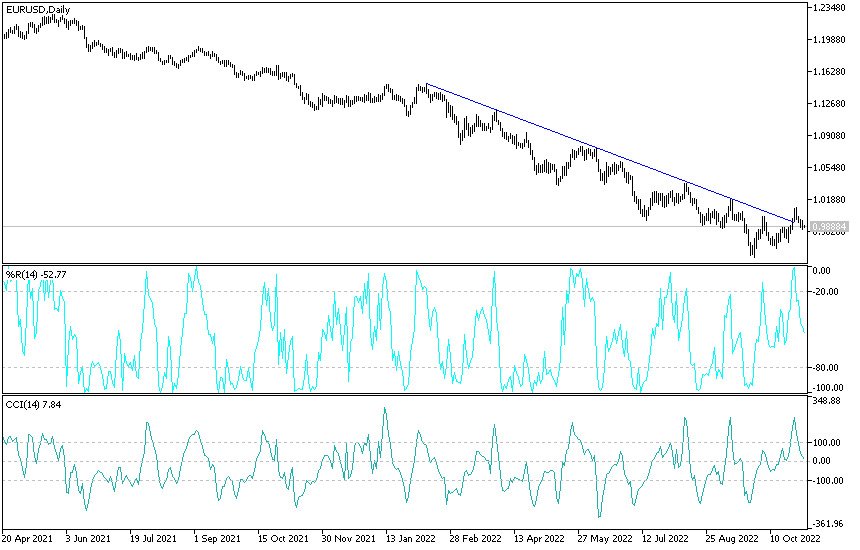
Task: Click the 27 May 2022 date label
Action: point(605,538)
